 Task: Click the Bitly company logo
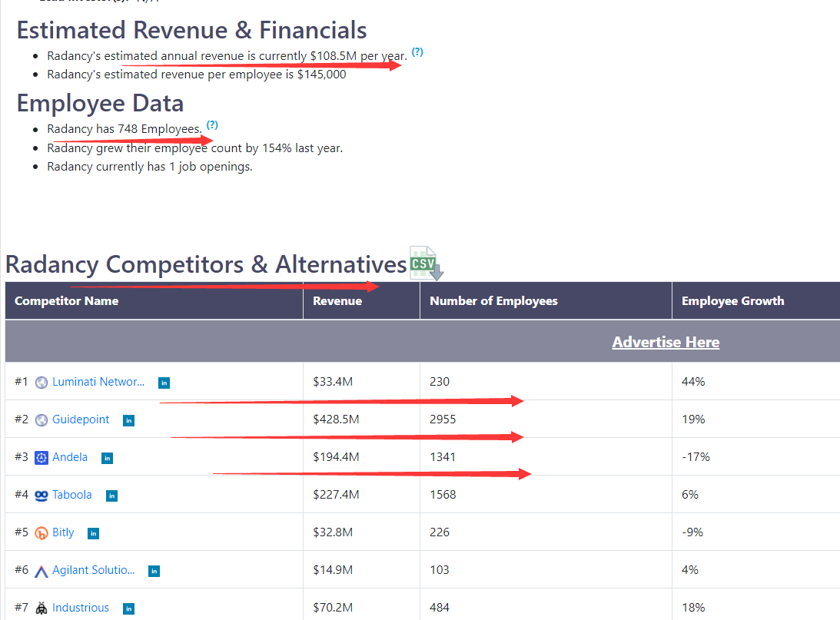[42, 533]
